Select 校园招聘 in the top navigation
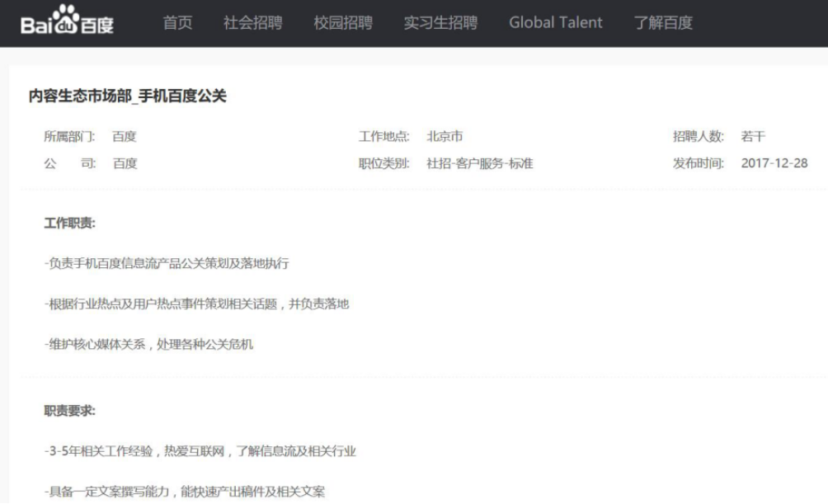828x504 pixels. point(343,23)
